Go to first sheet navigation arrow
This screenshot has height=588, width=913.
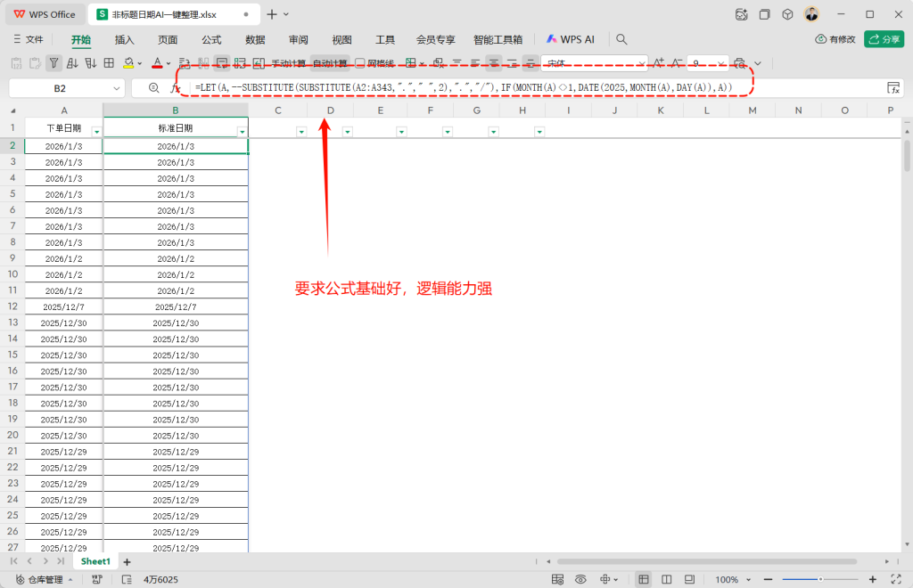14,561
